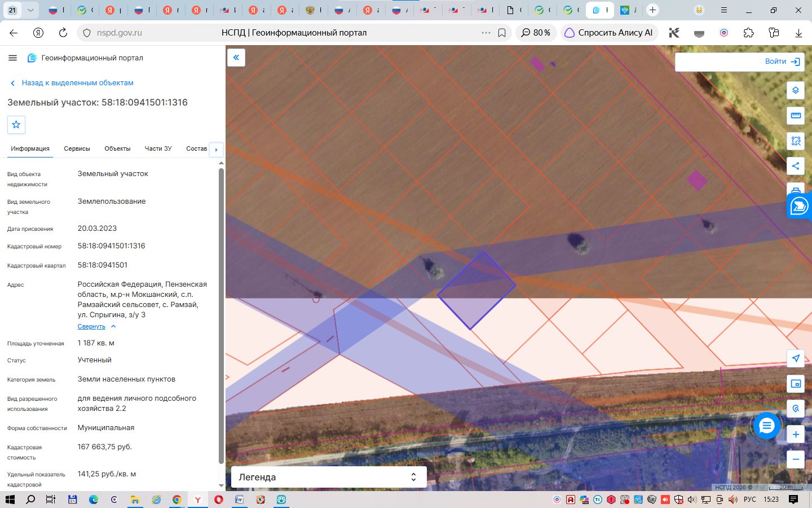Switch to the Сервисы tab
Screen dimensions: 812x508
77,148
